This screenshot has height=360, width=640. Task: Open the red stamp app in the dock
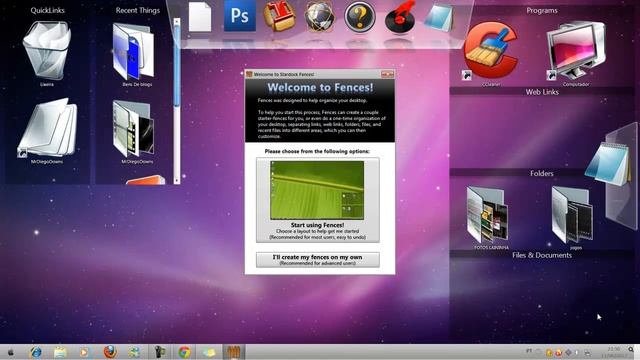(x=280, y=16)
